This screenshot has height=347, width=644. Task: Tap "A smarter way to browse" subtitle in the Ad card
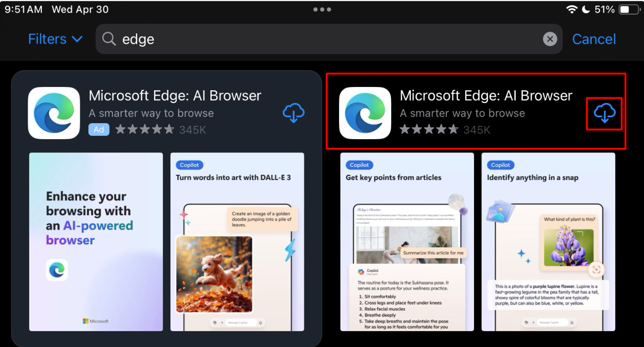coord(151,113)
